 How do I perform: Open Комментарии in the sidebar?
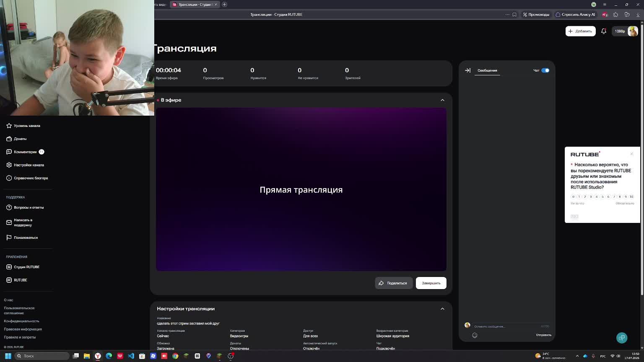pos(25,152)
